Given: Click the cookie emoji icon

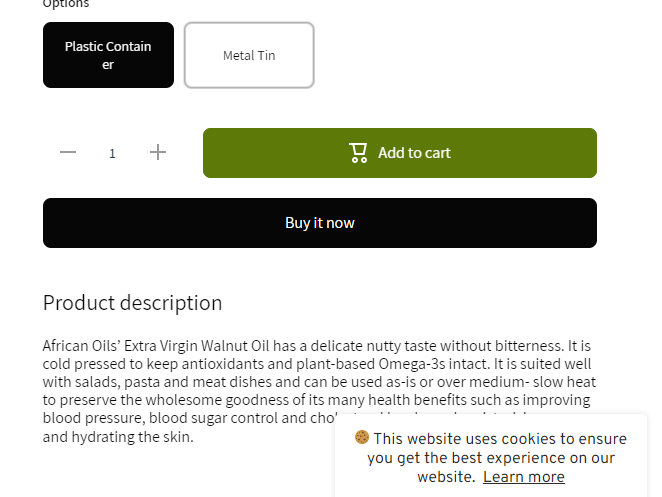Looking at the screenshot, I should 362,438.
